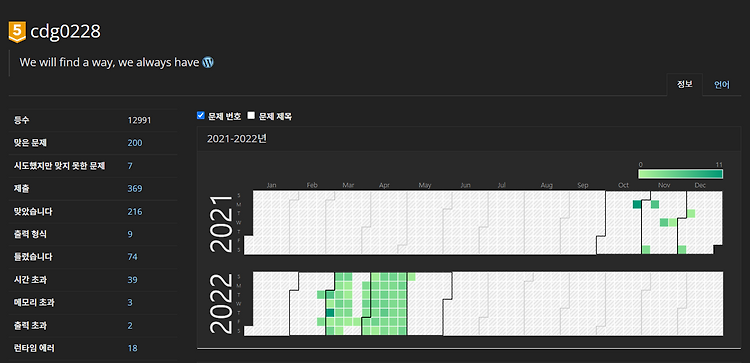Click the gold tier 5 badge icon
This screenshot has width=750, height=363.
tap(17, 32)
